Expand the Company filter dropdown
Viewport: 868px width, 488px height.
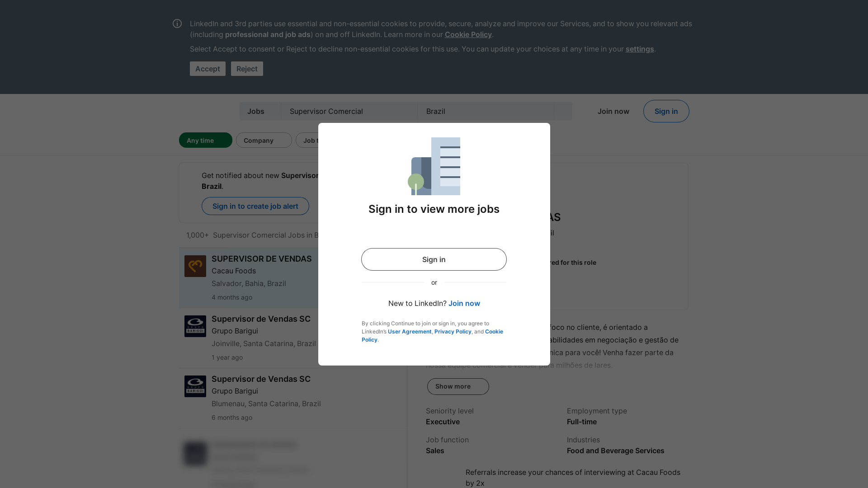click(x=264, y=140)
